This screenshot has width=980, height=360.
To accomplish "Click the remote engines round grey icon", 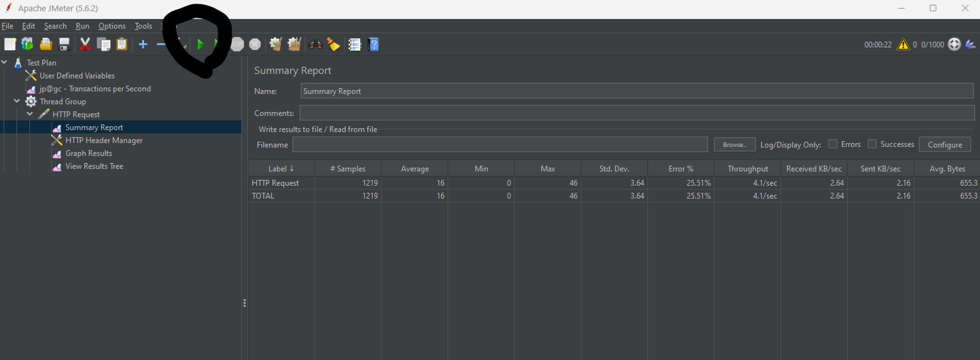I will click(x=954, y=45).
